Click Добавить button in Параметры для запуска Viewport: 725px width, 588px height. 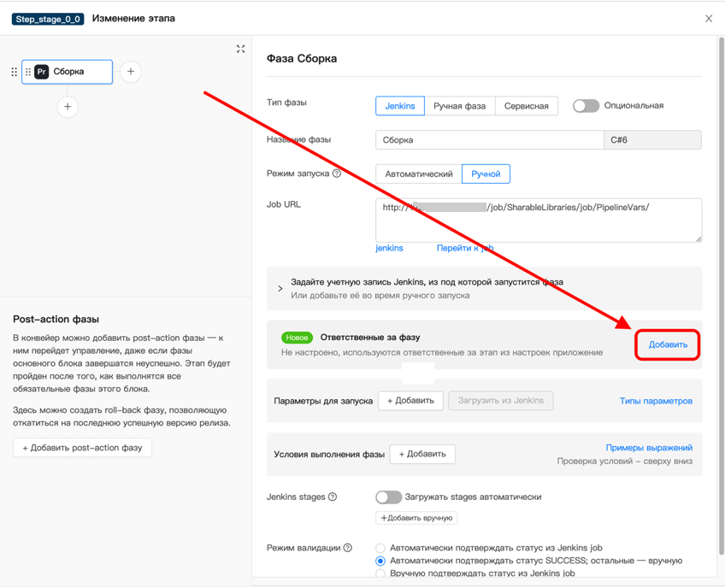click(410, 400)
